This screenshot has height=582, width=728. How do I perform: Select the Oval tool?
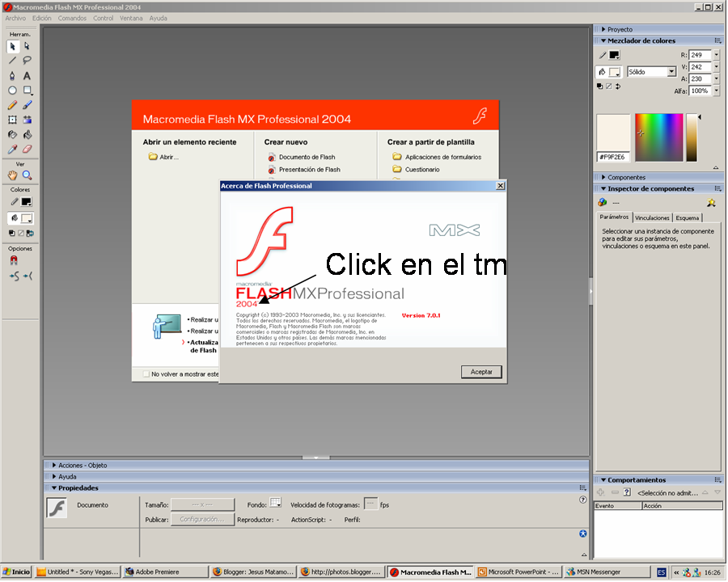(x=12, y=91)
